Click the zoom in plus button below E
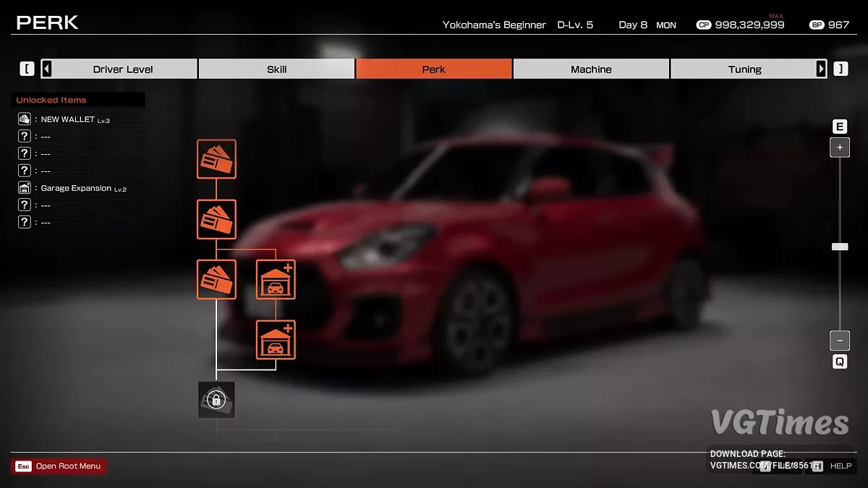Image resolution: width=868 pixels, height=488 pixels. click(x=840, y=147)
